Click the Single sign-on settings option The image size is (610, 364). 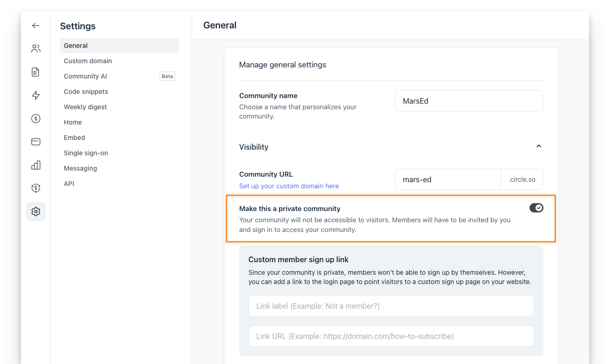pyautogui.click(x=86, y=152)
